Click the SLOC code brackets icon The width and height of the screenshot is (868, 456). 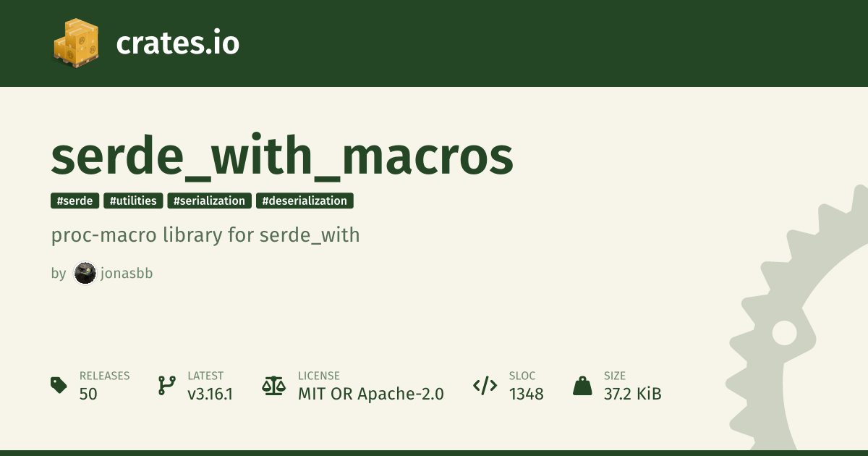click(485, 385)
